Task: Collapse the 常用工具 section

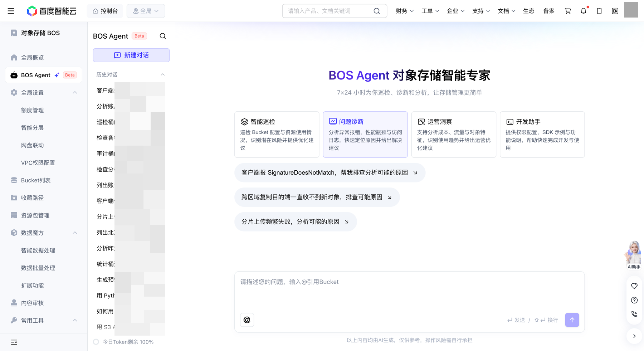Action: pos(75,321)
